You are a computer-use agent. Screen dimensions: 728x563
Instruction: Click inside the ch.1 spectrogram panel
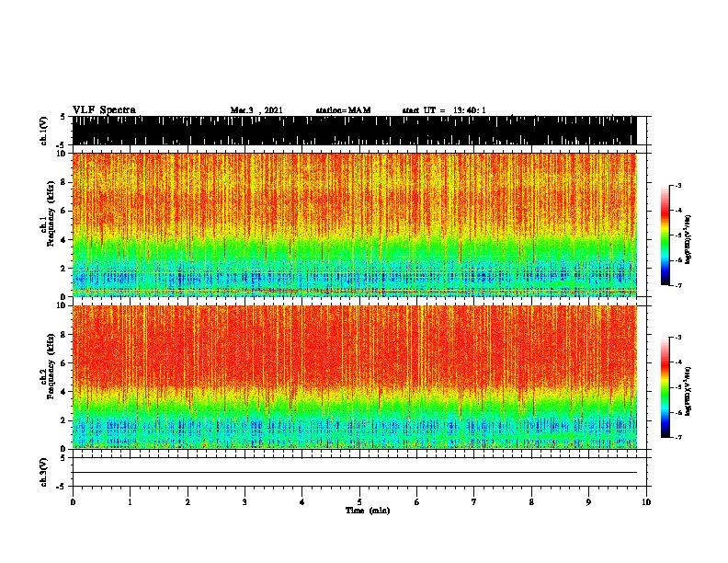[354, 224]
